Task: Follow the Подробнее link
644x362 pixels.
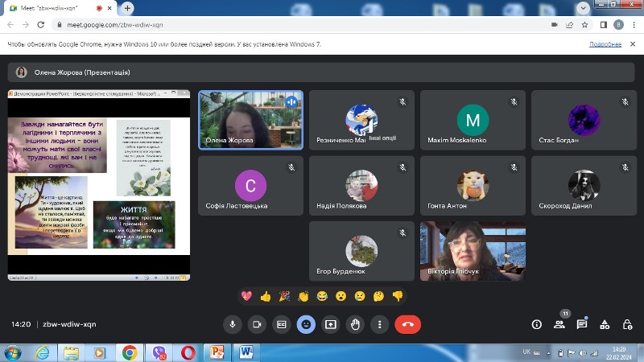Action: 605,44
